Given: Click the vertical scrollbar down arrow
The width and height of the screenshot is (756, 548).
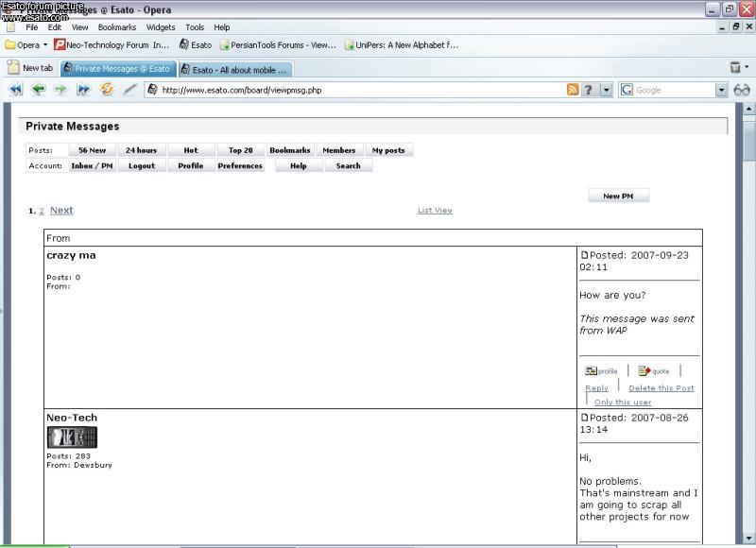Looking at the screenshot, I should click(748, 538).
